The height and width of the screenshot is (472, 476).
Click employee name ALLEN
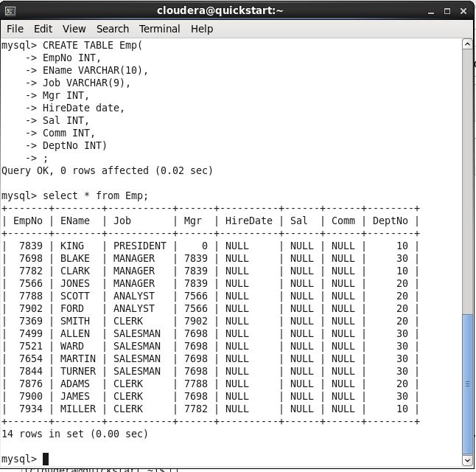click(x=74, y=333)
